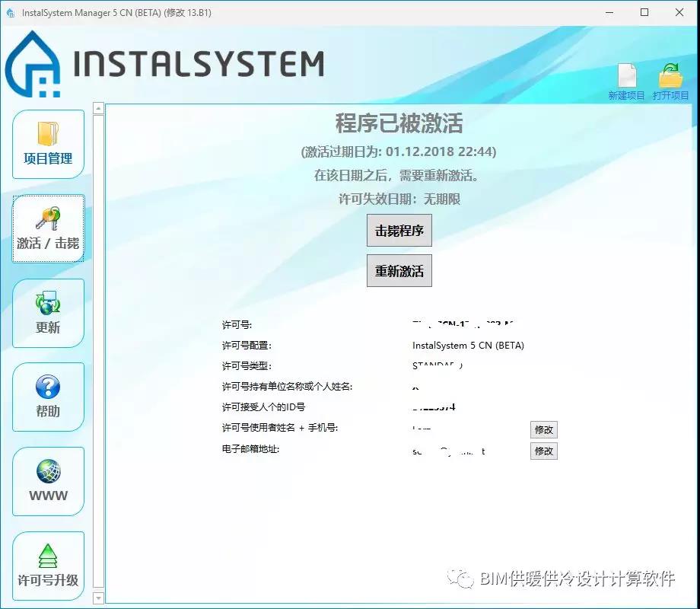700x609 pixels.
Task: Select the 激活 / 击毙 keys icon
Action: [47, 218]
